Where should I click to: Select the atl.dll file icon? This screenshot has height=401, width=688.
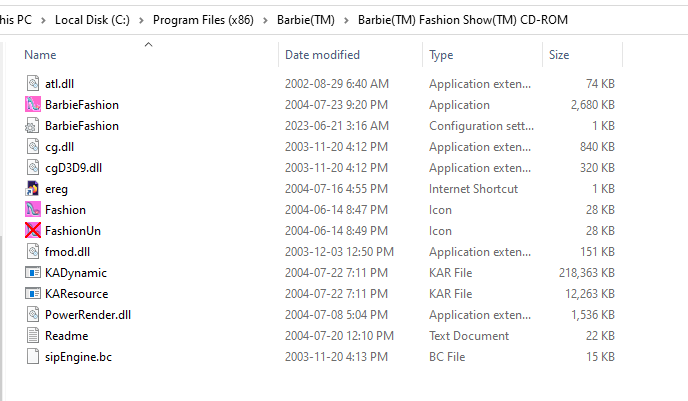pyautogui.click(x=32, y=83)
